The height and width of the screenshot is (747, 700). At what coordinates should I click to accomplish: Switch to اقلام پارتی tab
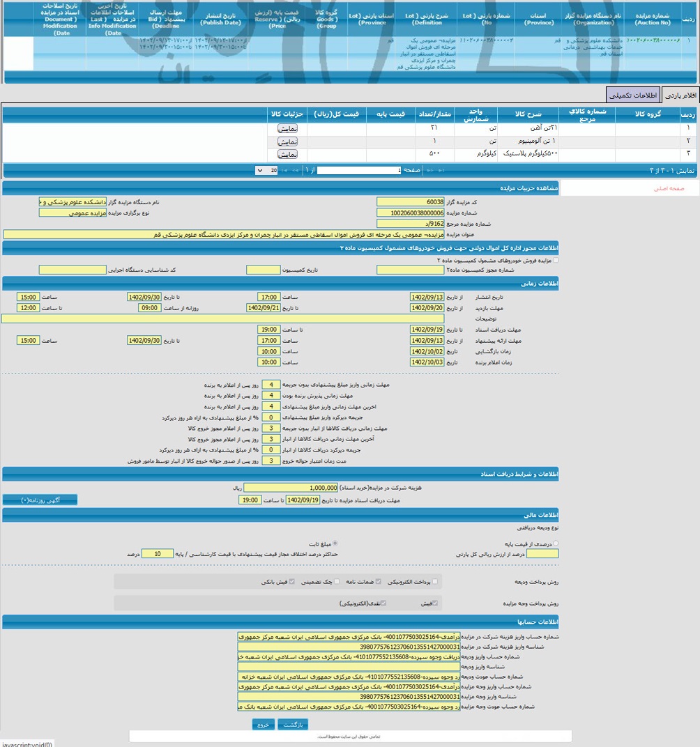680,95
